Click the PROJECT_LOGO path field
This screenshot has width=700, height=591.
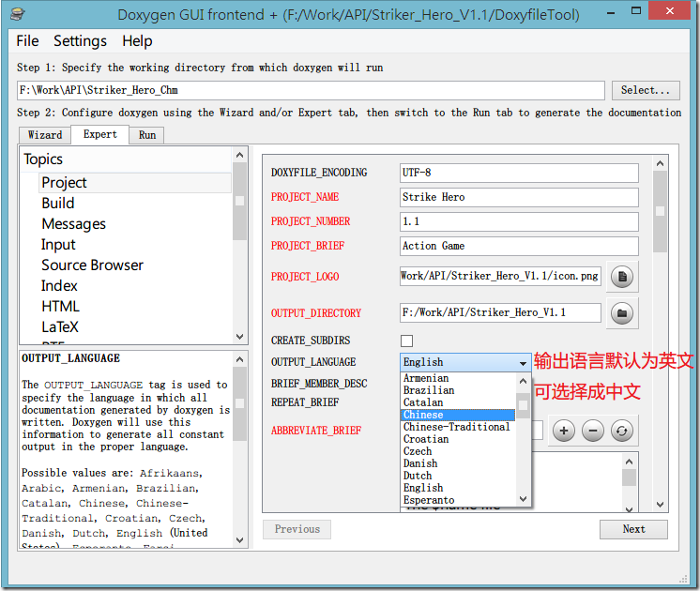[x=500, y=277]
